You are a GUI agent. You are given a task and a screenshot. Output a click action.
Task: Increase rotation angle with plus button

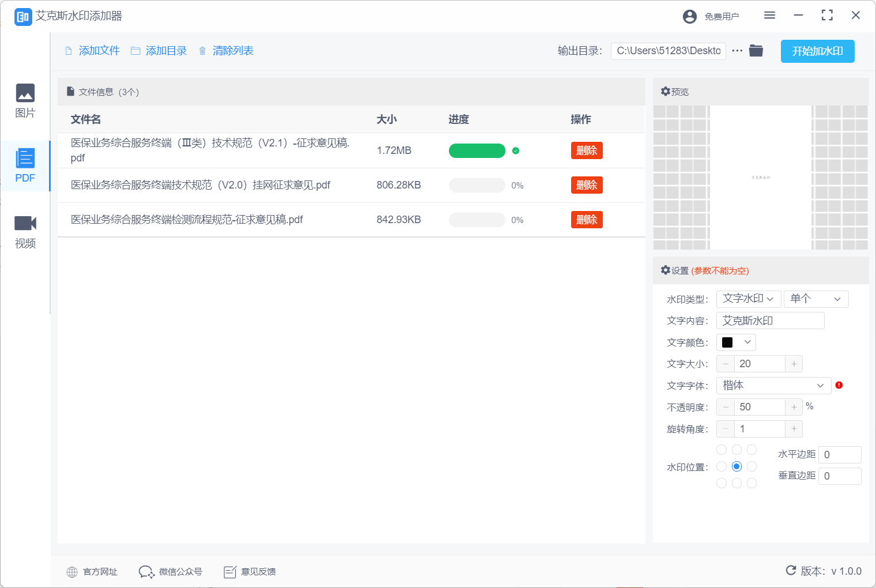click(794, 429)
